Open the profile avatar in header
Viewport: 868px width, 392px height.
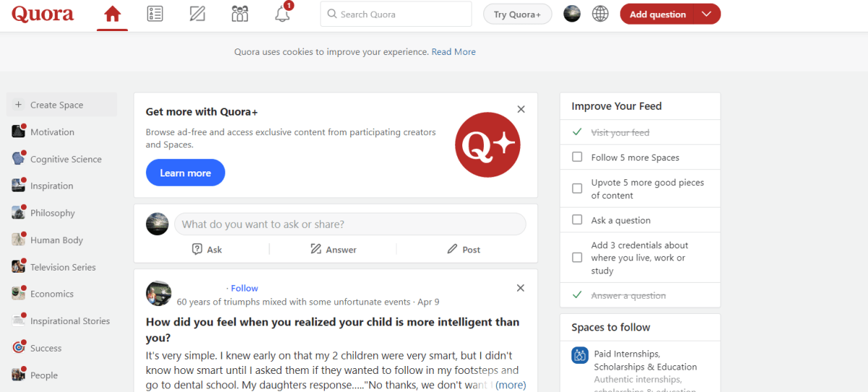click(x=572, y=14)
